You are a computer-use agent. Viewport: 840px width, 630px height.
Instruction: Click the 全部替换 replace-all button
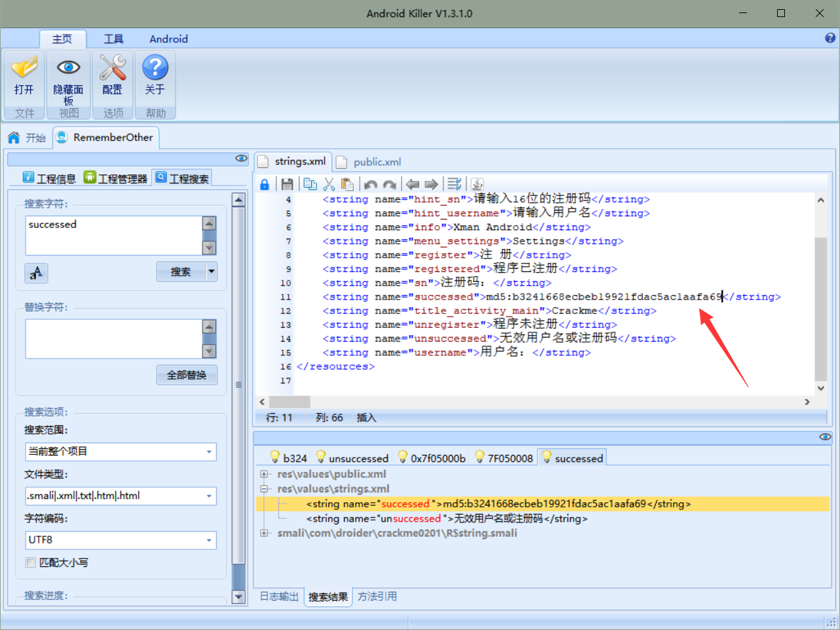pos(187,375)
